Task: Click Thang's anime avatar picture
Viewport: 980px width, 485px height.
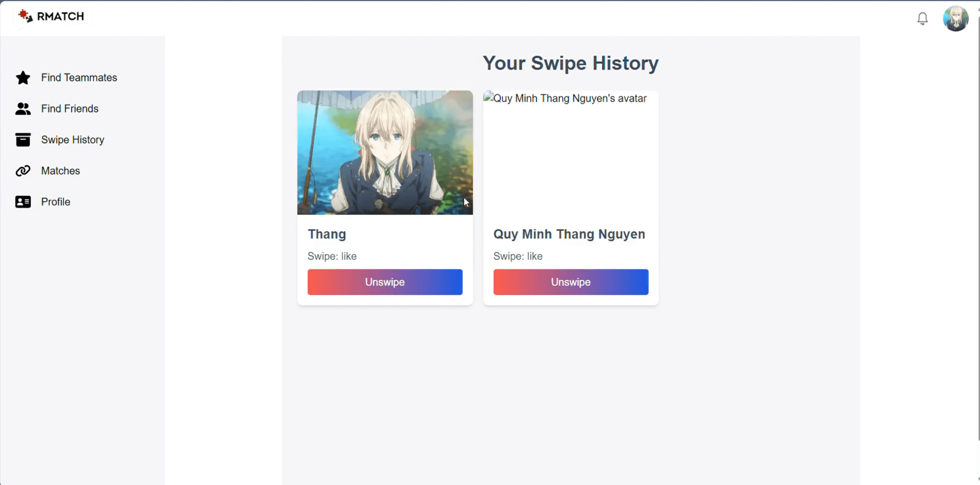Action: click(385, 153)
